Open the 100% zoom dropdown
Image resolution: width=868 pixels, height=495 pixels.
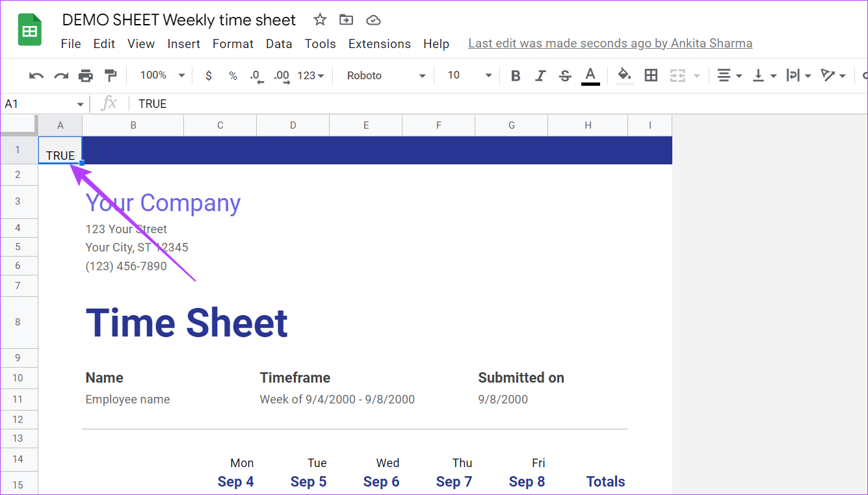coord(162,75)
